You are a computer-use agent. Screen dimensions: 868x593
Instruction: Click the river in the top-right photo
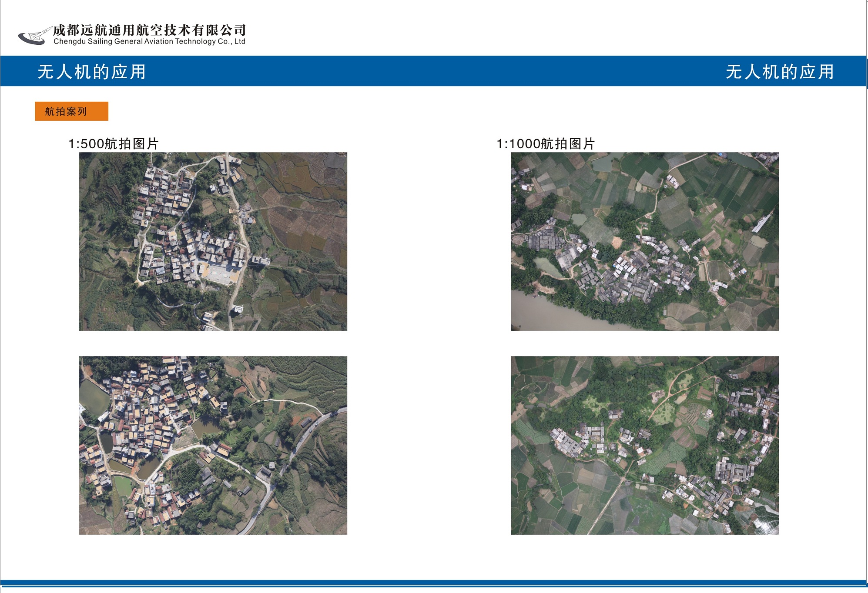coord(544,313)
